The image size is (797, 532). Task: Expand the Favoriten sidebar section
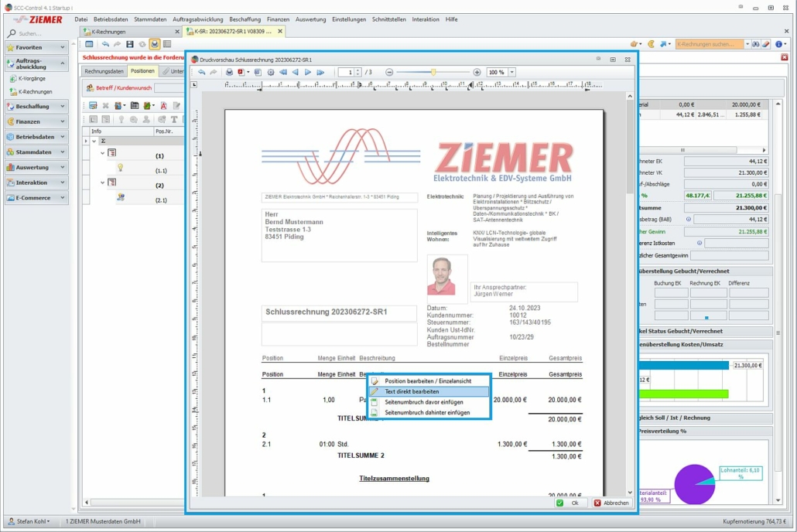click(x=36, y=47)
